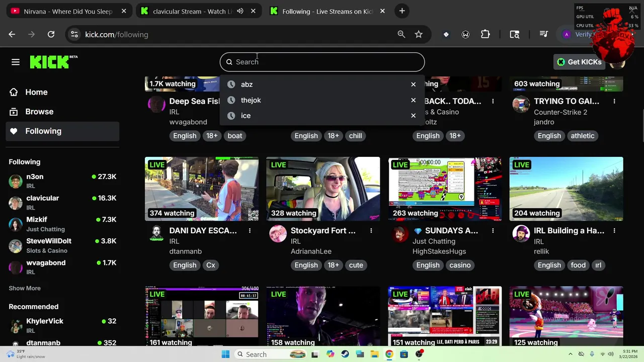Screen dimensions: 644x362
Task: Mute audio icon on clavicular tab
Action: point(240,11)
